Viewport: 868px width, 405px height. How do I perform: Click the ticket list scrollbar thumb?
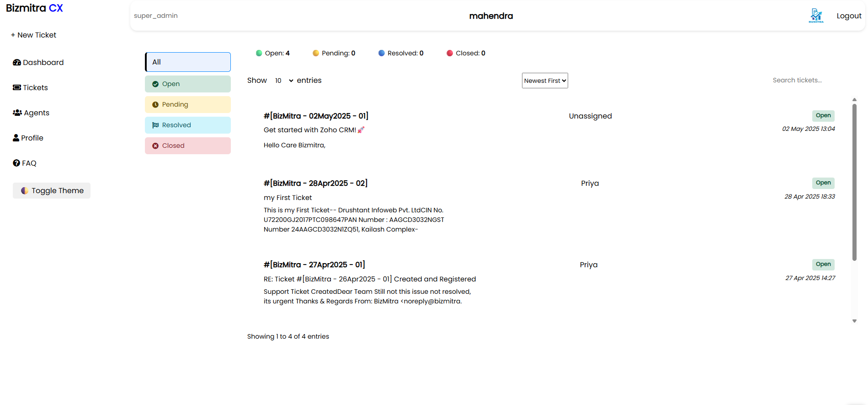click(854, 183)
